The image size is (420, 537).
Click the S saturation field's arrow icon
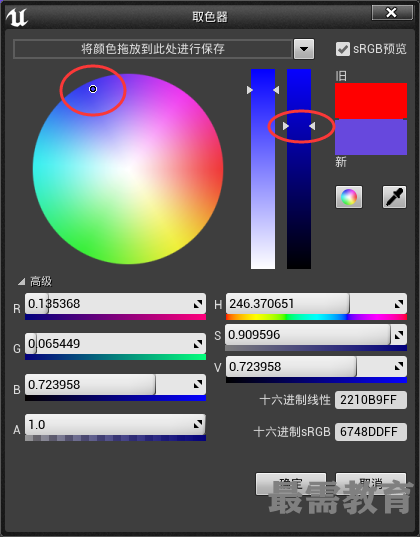(x=399, y=335)
